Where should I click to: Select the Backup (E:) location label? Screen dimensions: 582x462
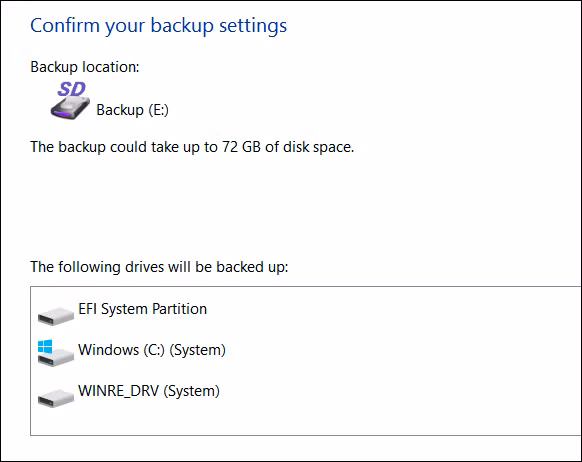point(133,110)
